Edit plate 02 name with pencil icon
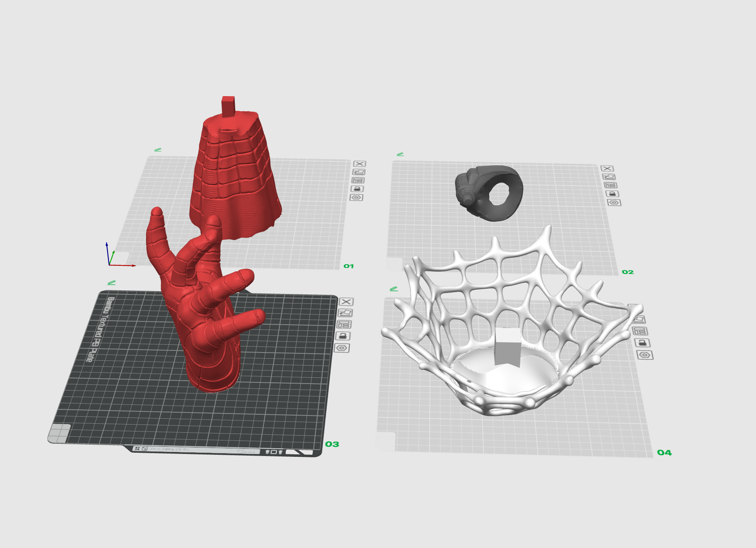The image size is (756, 548). pyautogui.click(x=400, y=155)
